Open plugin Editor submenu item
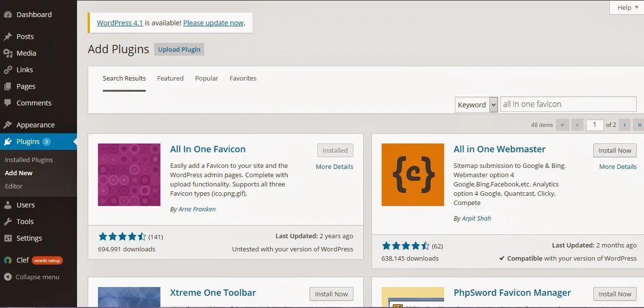 (x=14, y=186)
